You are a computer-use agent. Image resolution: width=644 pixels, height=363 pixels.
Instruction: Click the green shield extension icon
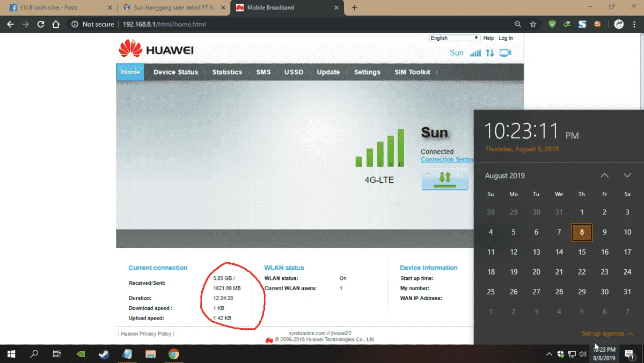point(552,24)
